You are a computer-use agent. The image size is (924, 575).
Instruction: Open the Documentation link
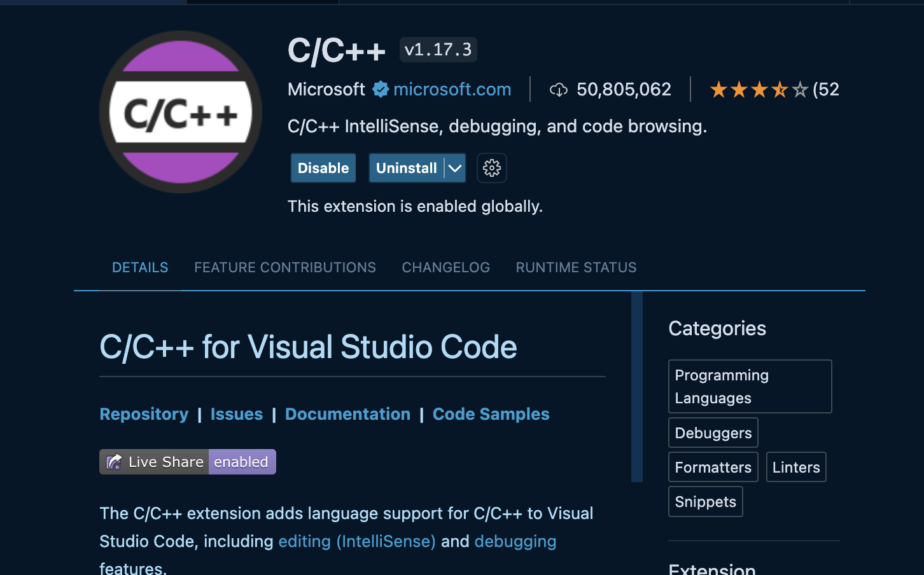click(x=347, y=414)
